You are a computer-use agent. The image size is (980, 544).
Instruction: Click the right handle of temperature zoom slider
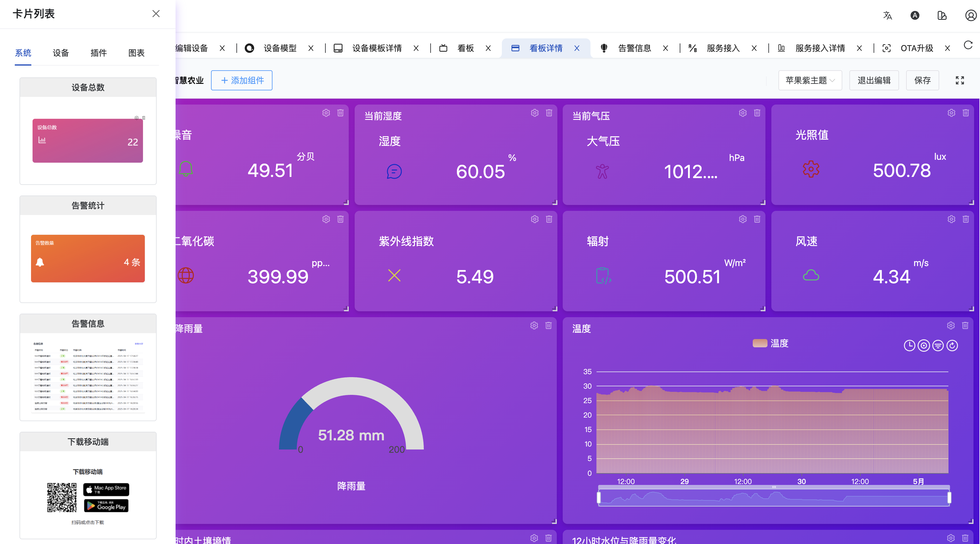(x=949, y=497)
